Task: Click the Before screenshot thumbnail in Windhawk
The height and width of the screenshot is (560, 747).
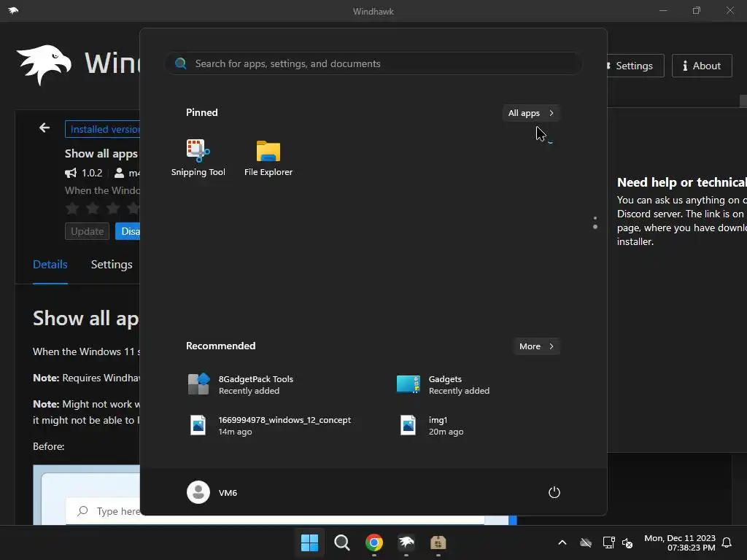Action: click(87, 495)
